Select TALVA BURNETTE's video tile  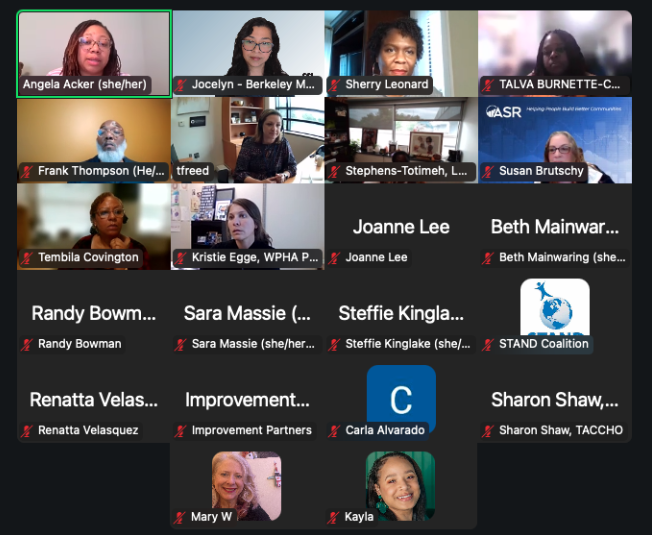click(555, 54)
